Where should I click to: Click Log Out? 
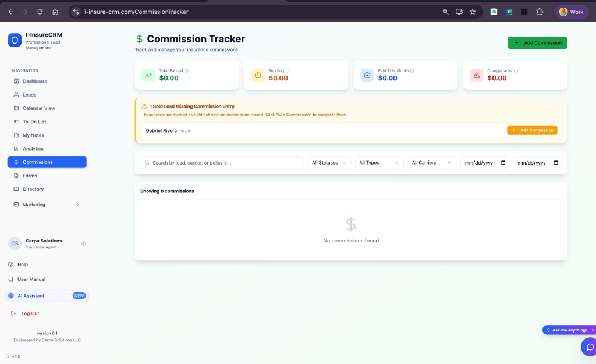coord(30,313)
